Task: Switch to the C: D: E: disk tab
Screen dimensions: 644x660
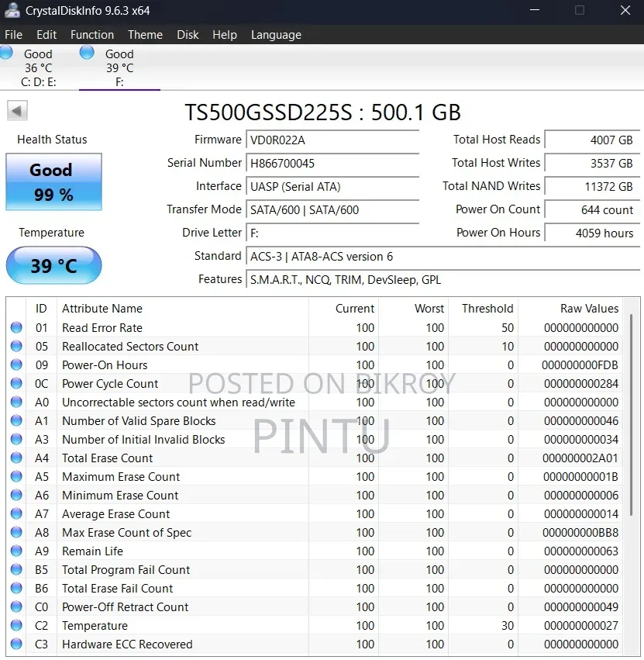Action: click(39, 67)
